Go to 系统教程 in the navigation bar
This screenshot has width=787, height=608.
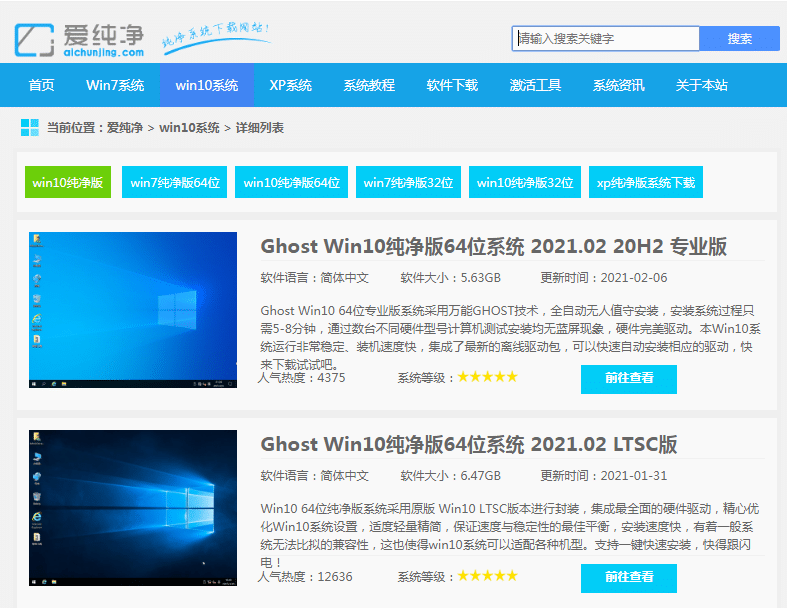click(x=369, y=85)
